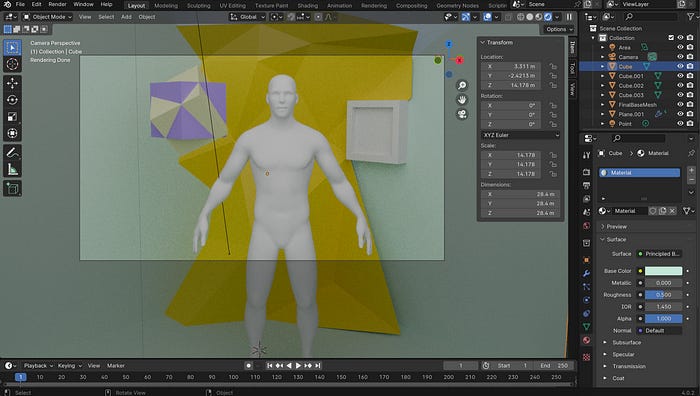The height and width of the screenshot is (396, 700).
Task: Open the Options dropdown in viewport
Action: tap(559, 29)
